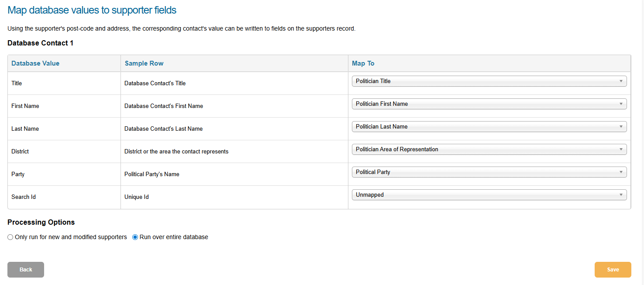The image size is (644, 285).
Task: Click the Politician Last Name dropdown arrow
Action: coord(621,126)
